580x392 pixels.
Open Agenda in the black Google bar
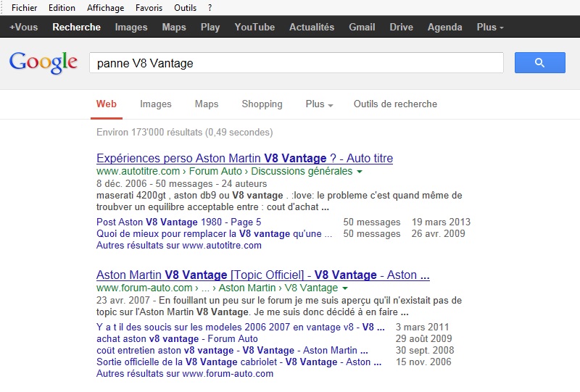(x=444, y=27)
